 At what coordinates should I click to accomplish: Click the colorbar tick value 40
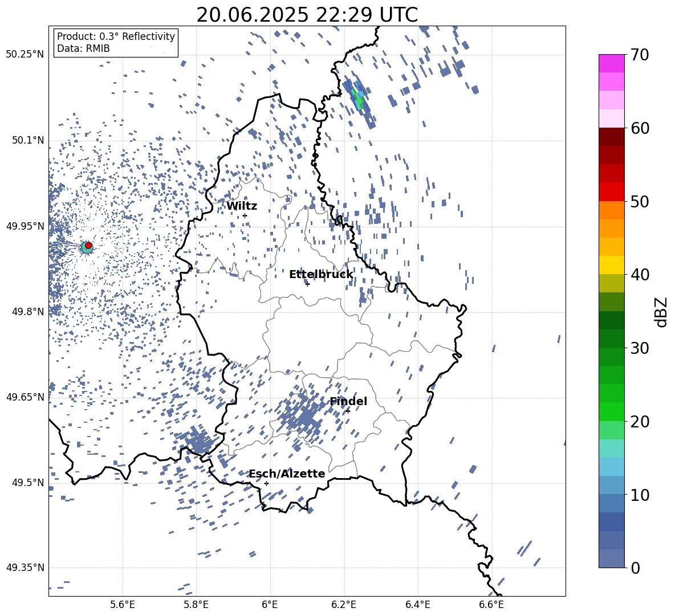(x=640, y=275)
